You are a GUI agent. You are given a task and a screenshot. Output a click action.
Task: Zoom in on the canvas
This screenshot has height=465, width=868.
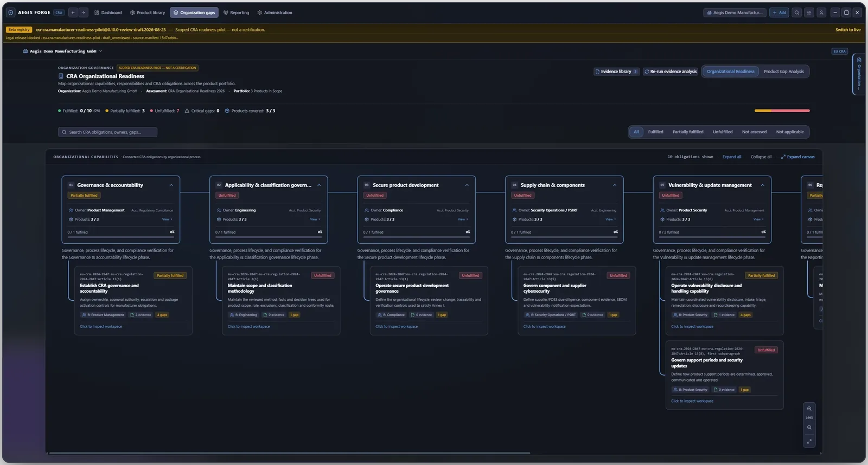[x=809, y=409]
